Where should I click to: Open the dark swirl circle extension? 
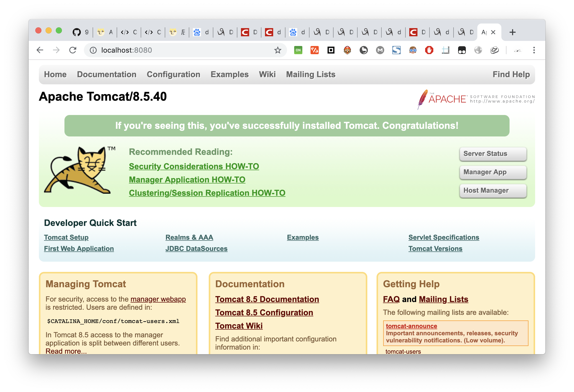[364, 50]
